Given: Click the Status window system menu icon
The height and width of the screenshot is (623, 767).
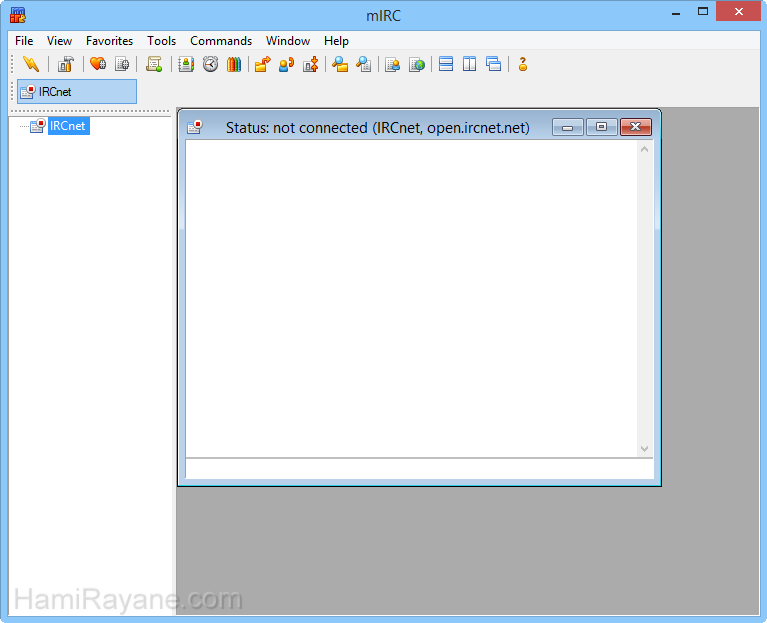Looking at the screenshot, I should tap(195, 127).
